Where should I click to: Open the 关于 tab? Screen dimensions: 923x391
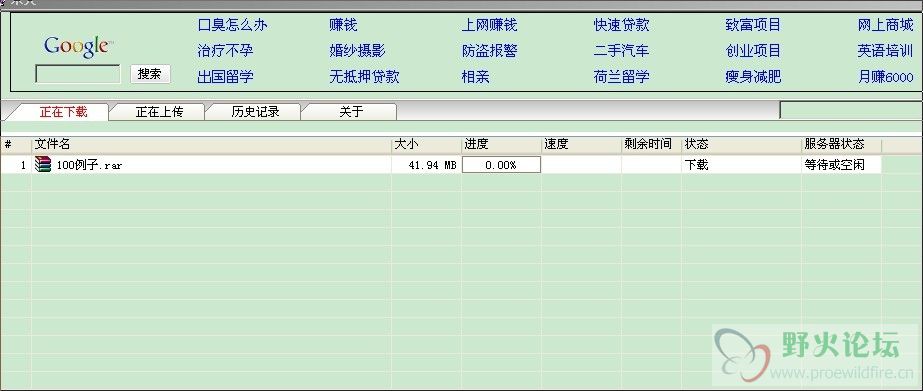(351, 112)
